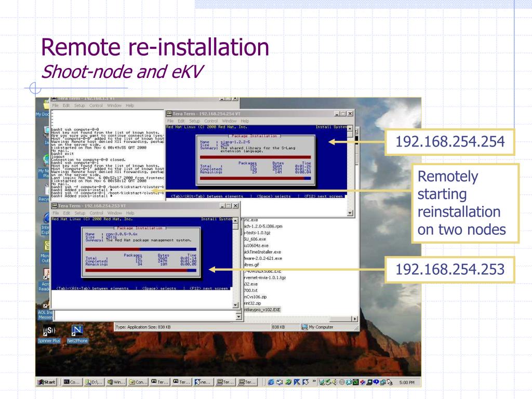The width and height of the screenshot is (532, 399).
Task: Click scroll-up arrow in 192.168.254.253 Tera Term
Action: [235, 220]
